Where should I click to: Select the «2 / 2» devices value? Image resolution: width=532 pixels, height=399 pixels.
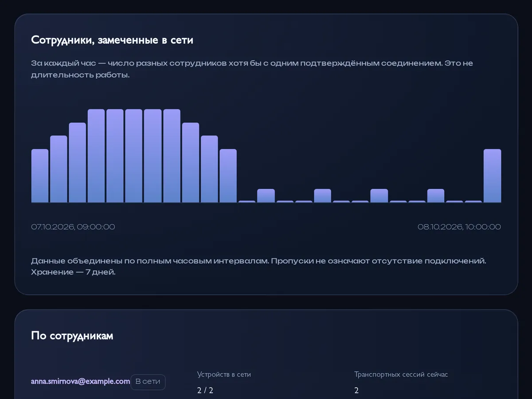coord(205,391)
